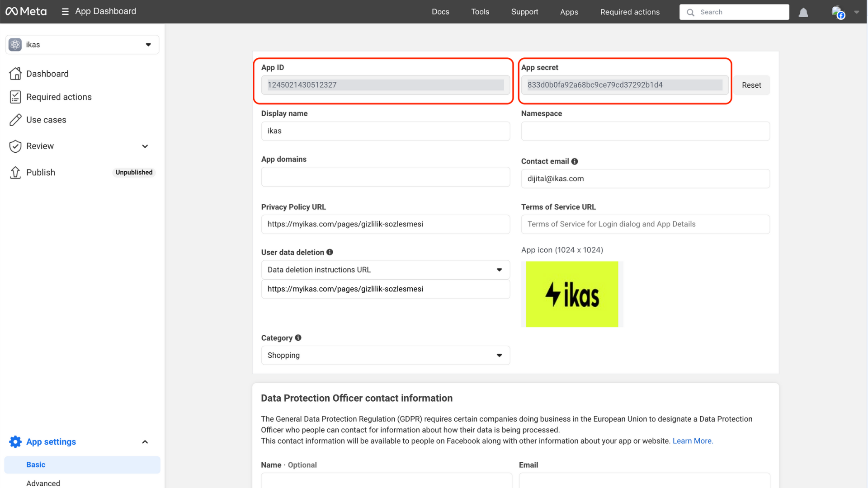This screenshot has height=488, width=868.
Task: Open the Data deletion instructions URL dropdown
Action: click(x=386, y=270)
